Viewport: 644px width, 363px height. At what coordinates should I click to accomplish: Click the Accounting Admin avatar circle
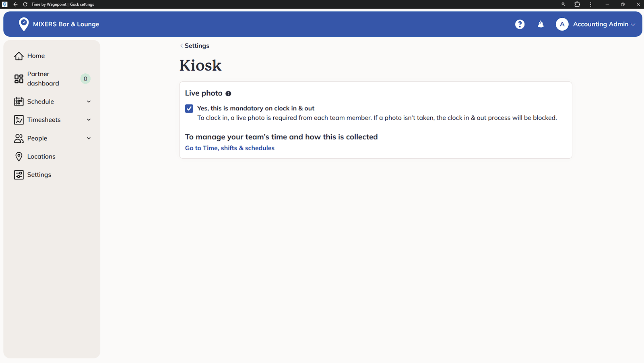click(x=562, y=24)
